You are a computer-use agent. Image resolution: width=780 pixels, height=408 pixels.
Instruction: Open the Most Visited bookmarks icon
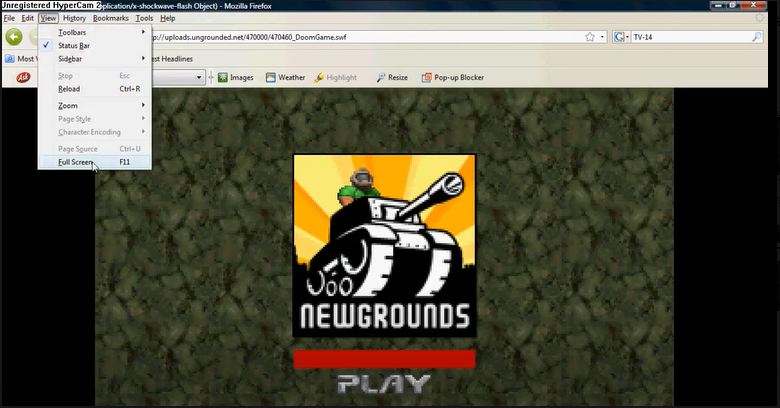[x=9, y=59]
